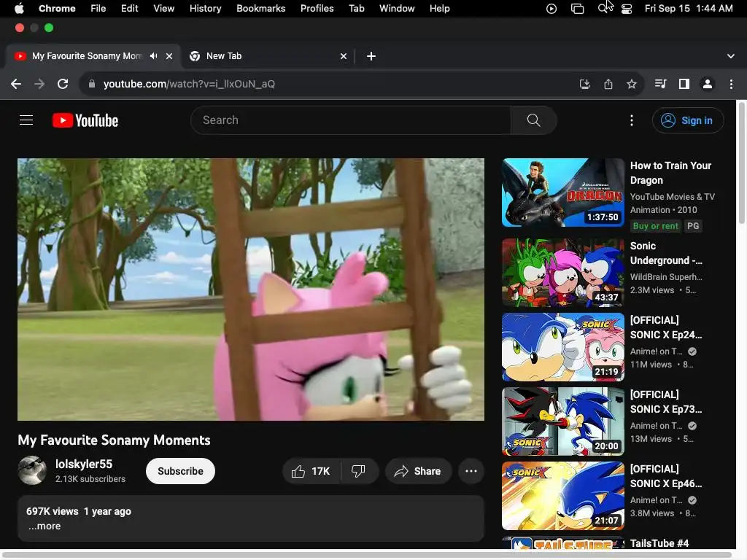Viewport: 747px width, 560px height.
Task: Open the Profiles menu
Action: pos(317,9)
